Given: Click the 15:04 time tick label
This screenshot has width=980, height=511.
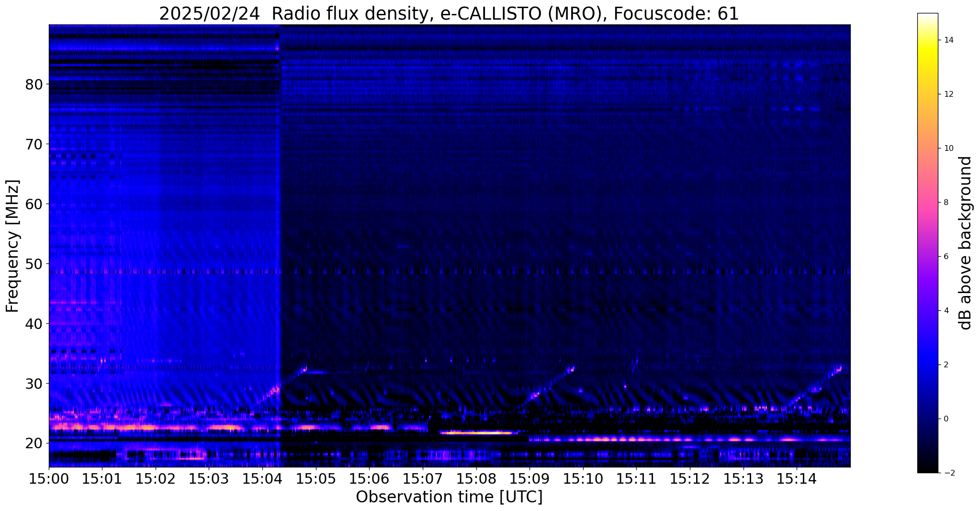Looking at the screenshot, I should point(262,478).
